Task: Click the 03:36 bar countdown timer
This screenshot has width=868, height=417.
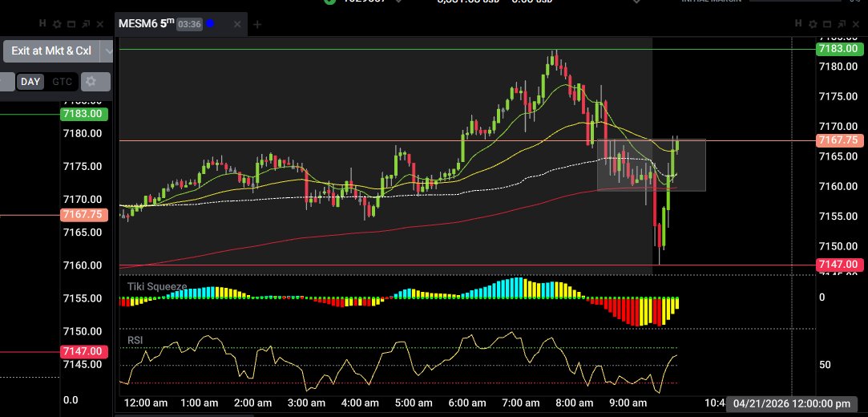Action: [x=189, y=24]
